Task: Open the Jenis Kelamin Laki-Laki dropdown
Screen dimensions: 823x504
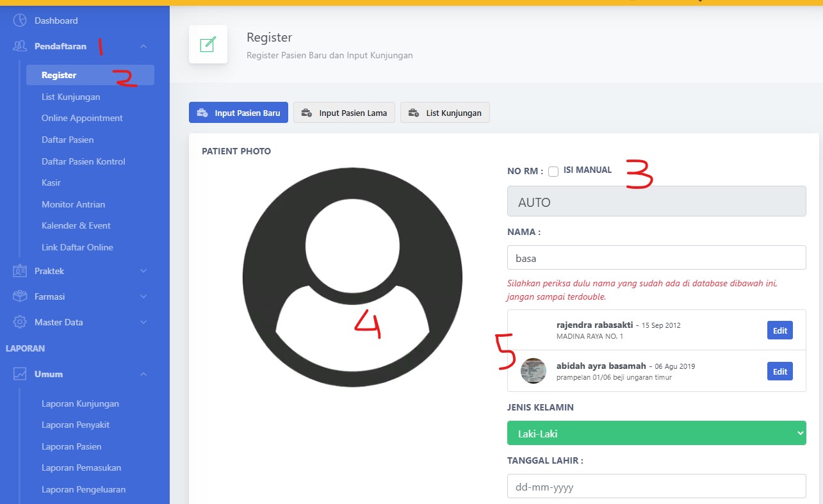Action: tap(656, 434)
